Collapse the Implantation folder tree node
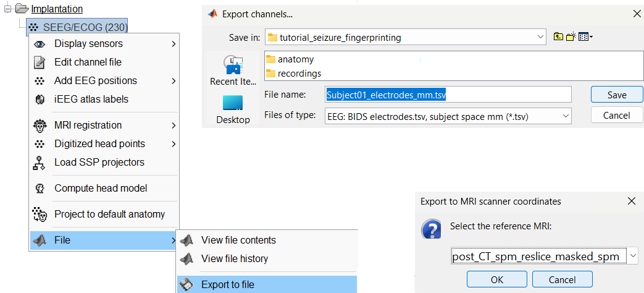The image size is (644, 293). [x=7, y=9]
